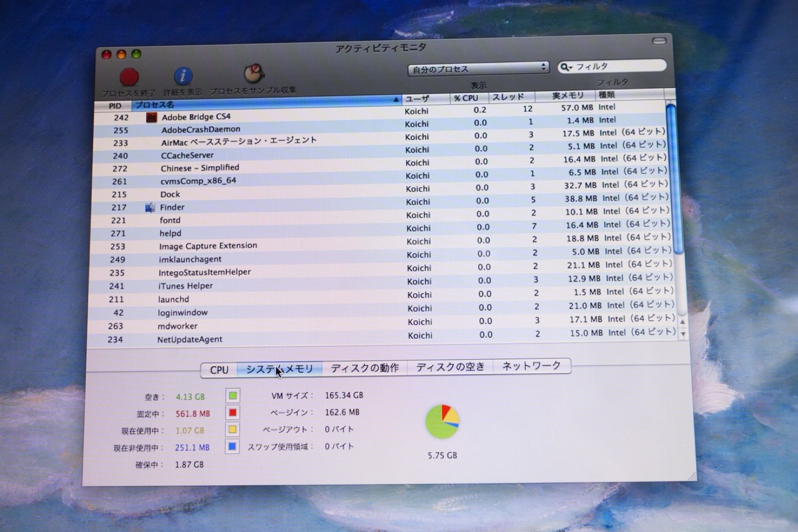Viewport: 798px width, 532px height.
Task: Sort by プロセス名 column header
Action: pos(266,103)
